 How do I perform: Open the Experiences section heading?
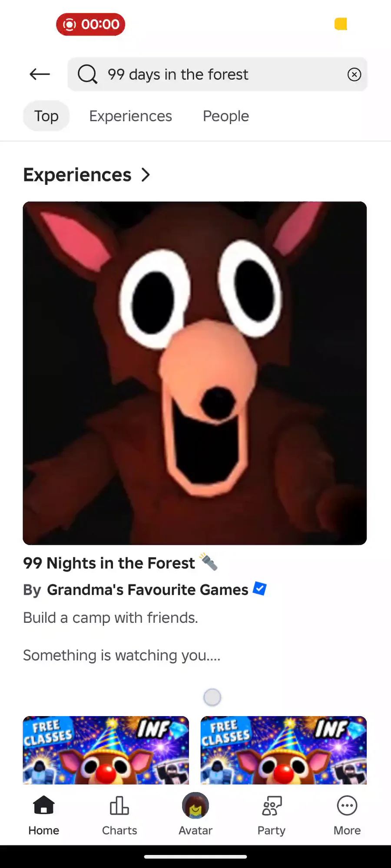pyautogui.click(x=77, y=175)
